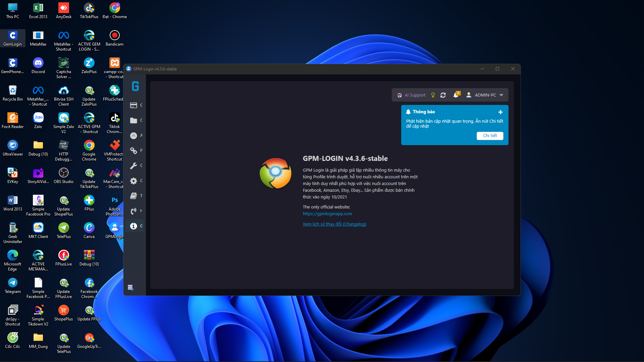Click the Chi tiết button
This screenshot has height=362, width=644.
(x=490, y=136)
